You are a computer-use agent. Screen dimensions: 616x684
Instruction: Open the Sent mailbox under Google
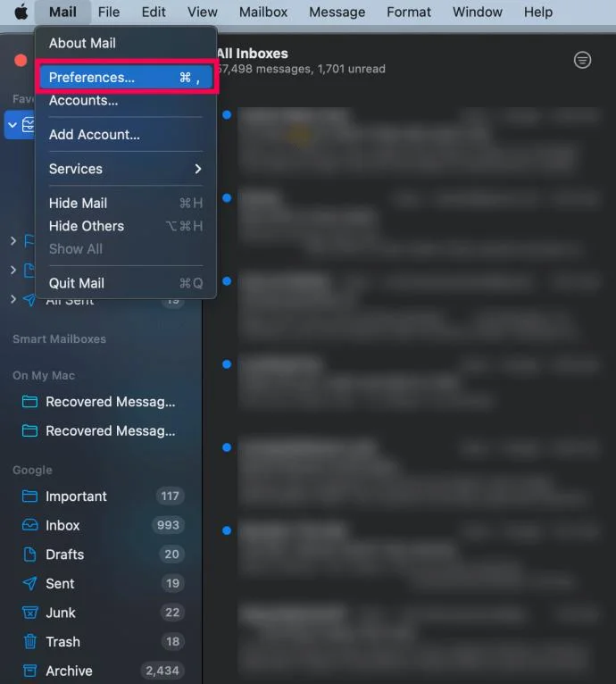pos(101,584)
